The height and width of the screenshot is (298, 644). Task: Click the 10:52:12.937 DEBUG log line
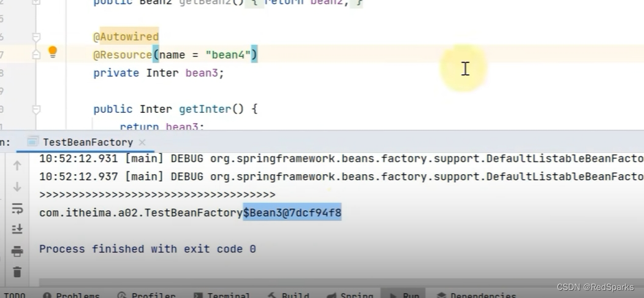[341, 177]
